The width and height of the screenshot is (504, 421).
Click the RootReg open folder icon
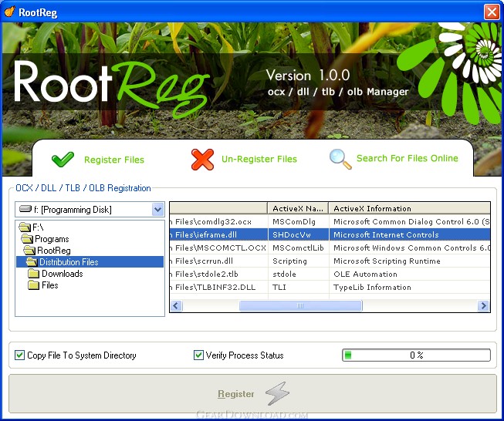pyautogui.click(x=29, y=250)
